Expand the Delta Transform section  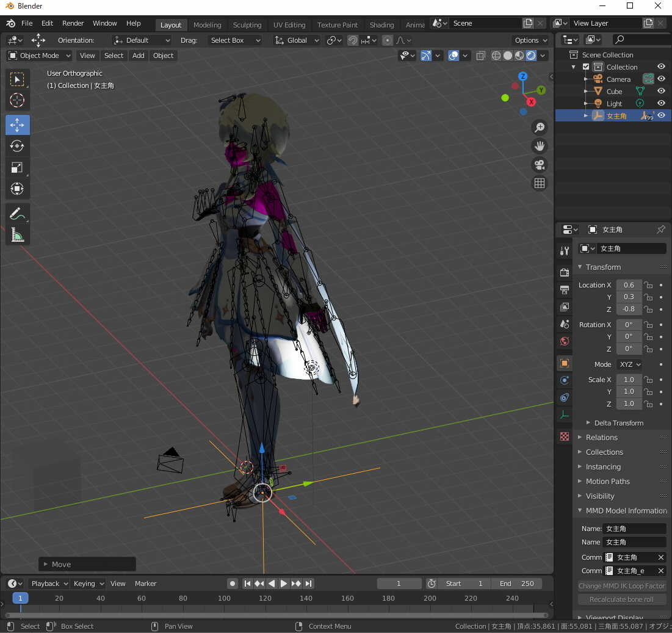tap(618, 423)
